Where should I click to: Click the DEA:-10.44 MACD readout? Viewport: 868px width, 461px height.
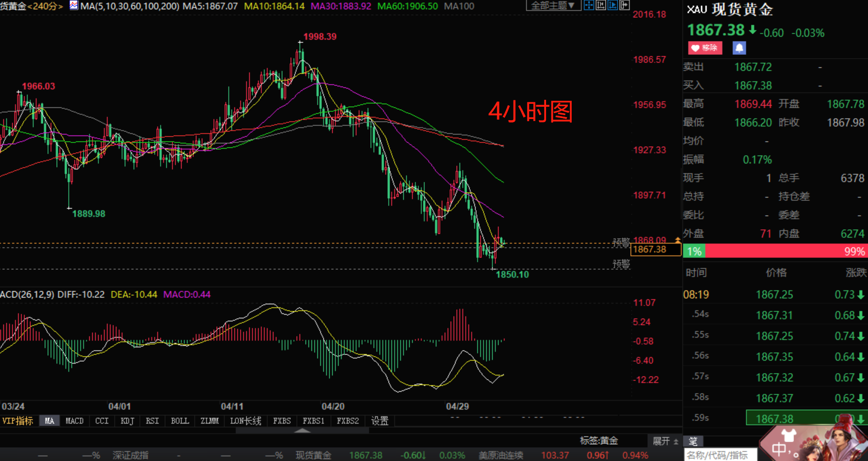point(134,294)
